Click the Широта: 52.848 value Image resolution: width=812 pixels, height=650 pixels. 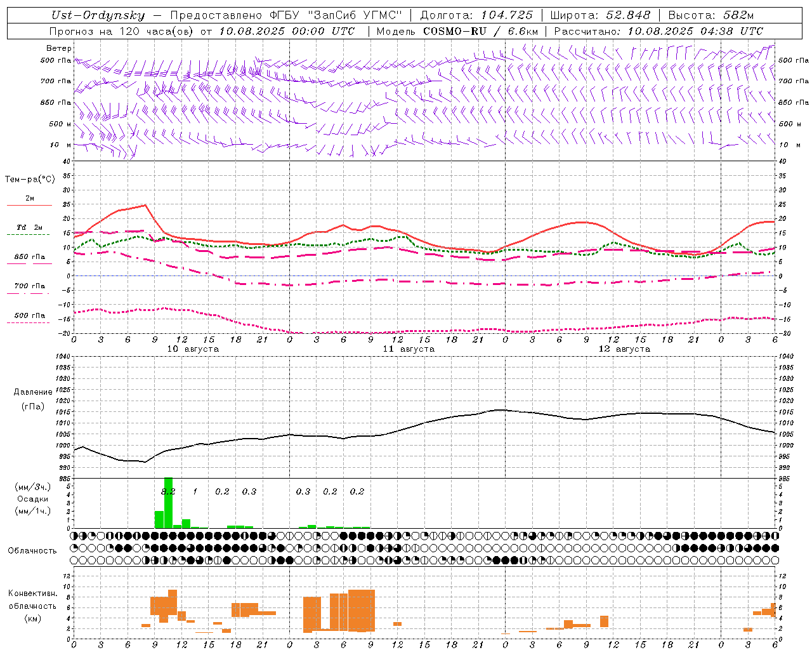click(600, 15)
